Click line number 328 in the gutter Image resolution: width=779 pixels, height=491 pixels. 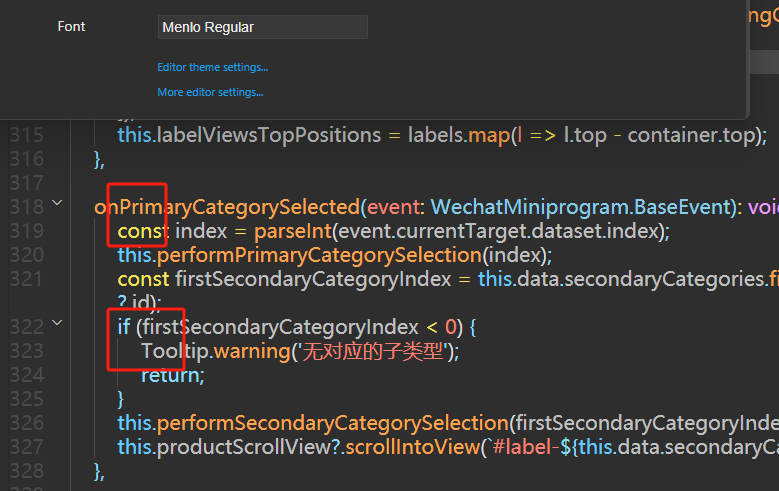pos(25,470)
